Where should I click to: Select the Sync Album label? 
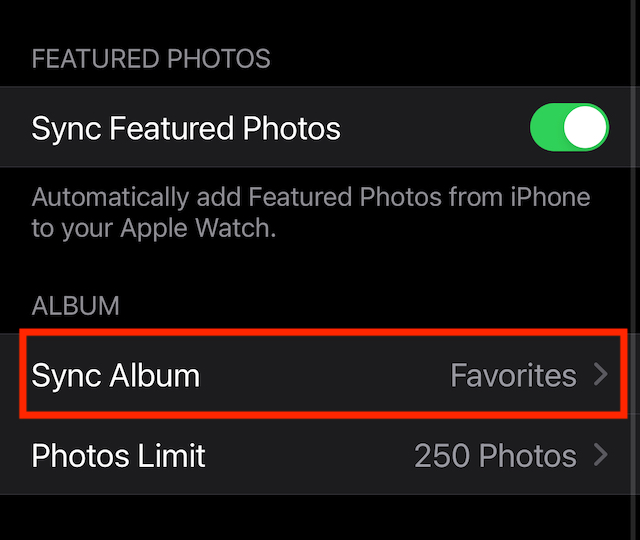coord(116,375)
